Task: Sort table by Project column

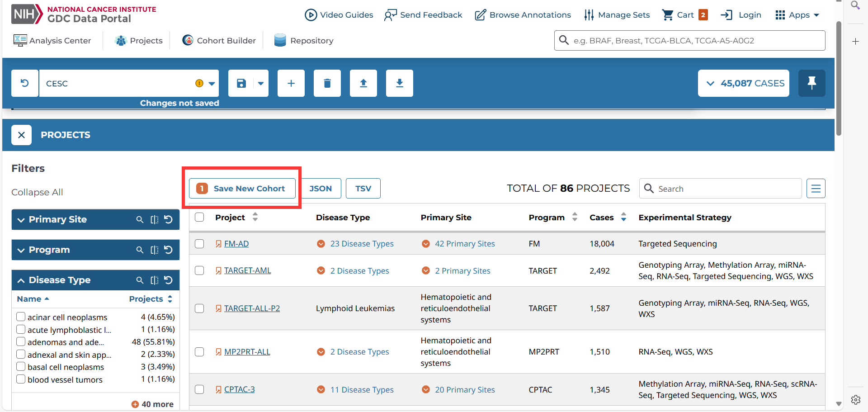Action: click(x=255, y=217)
